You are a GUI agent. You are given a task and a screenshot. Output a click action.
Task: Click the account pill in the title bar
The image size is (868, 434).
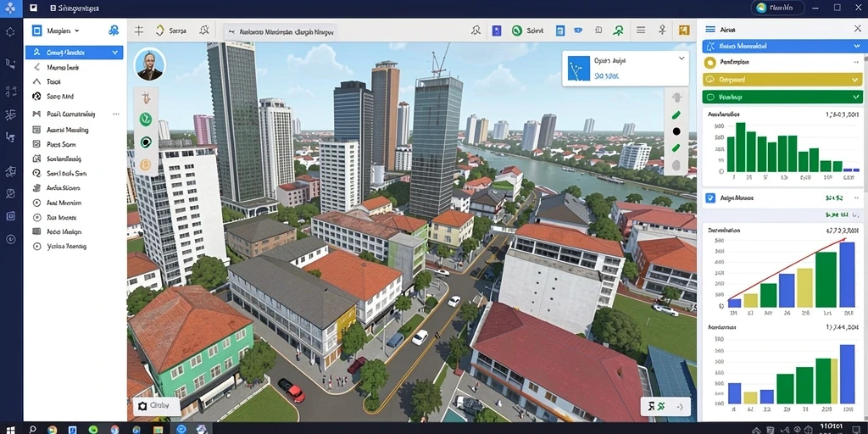pos(778,8)
